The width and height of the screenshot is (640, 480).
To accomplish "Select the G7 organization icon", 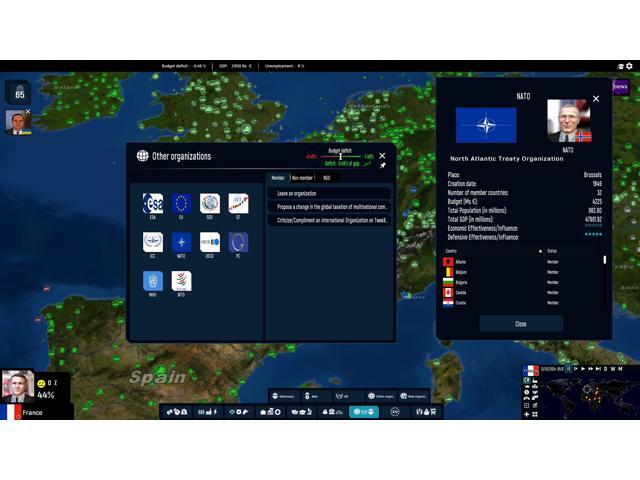I will coord(238,203).
